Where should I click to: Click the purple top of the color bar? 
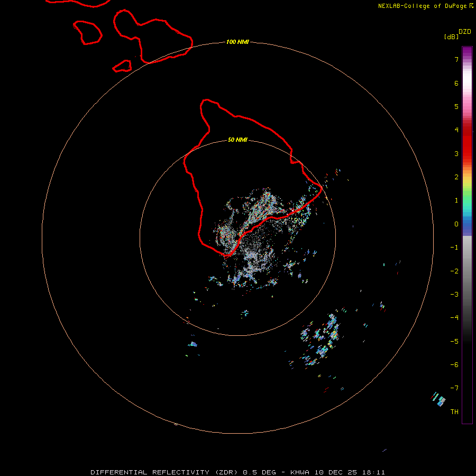coord(467,52)
